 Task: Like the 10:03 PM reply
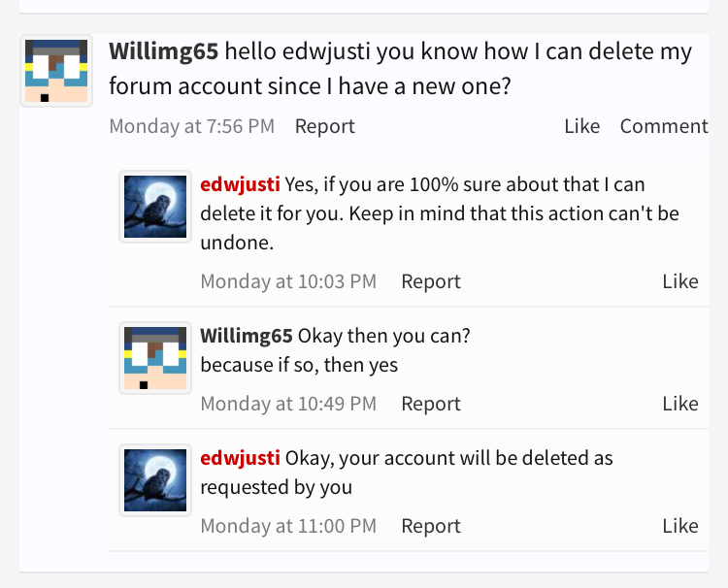pos(680,281)
